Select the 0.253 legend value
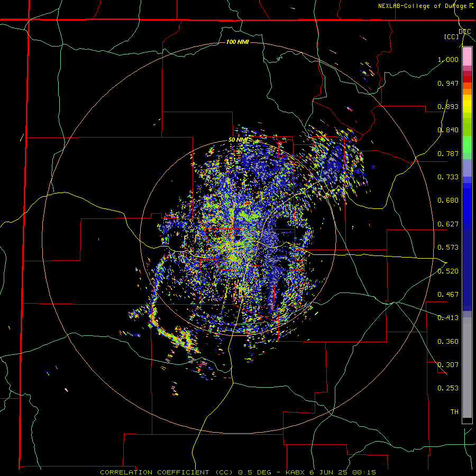The width and height of the screenshot is (476, 476). click(448, 388)
